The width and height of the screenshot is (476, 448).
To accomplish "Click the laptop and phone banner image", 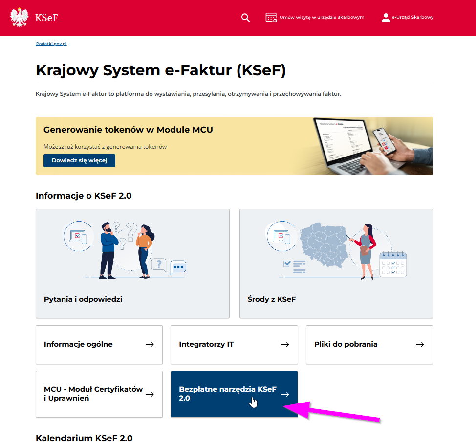I will pyautogui.click(x=371, y=146).
